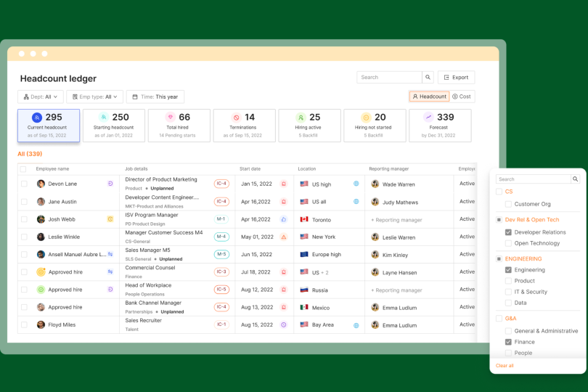The image size is (588, 392).
Task: Click the red alert icon for Jan 15, 2022
Action: (284, 184)
